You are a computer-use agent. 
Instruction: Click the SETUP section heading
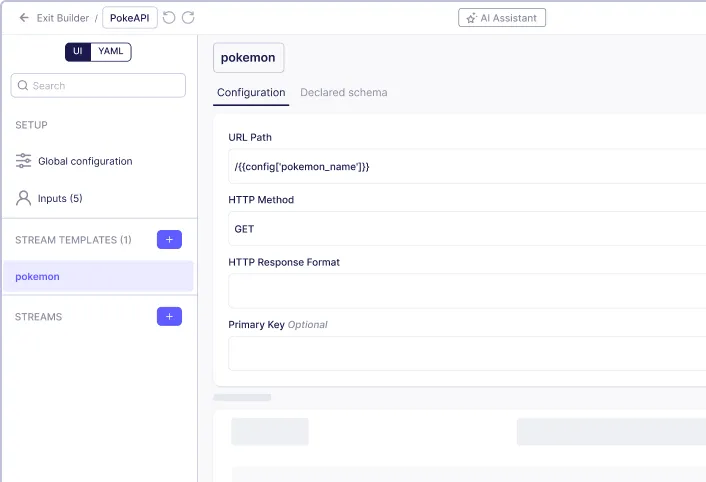31,125
